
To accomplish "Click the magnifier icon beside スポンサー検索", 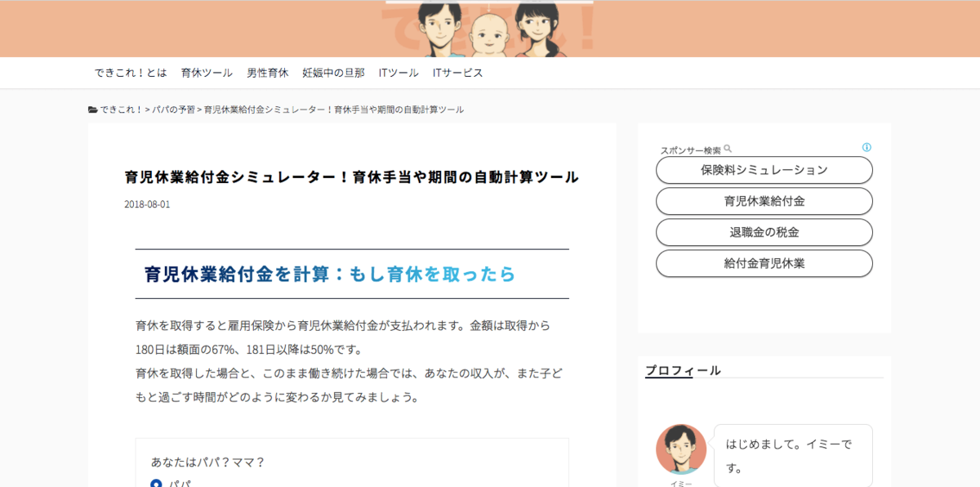I will (728, 150).
